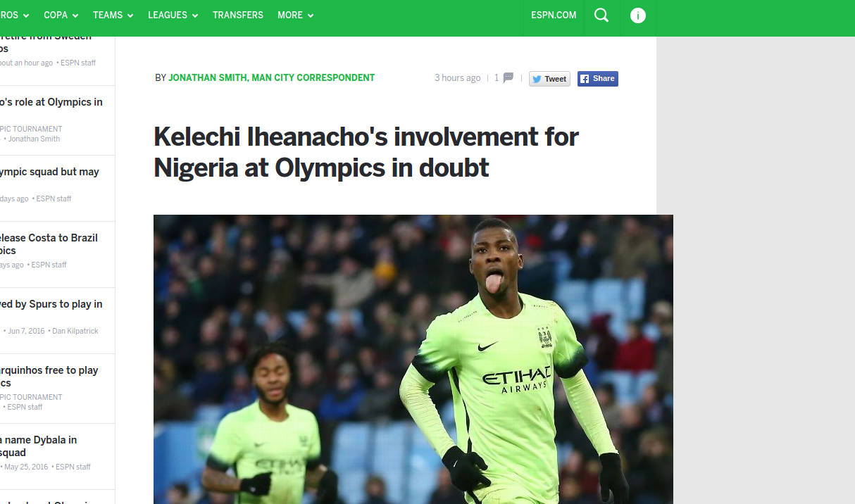Image resolution: width=855 pixels, height=504 pixels.
Task: Open author Jonathan Smith's profile link
Action: coord(272,78)
